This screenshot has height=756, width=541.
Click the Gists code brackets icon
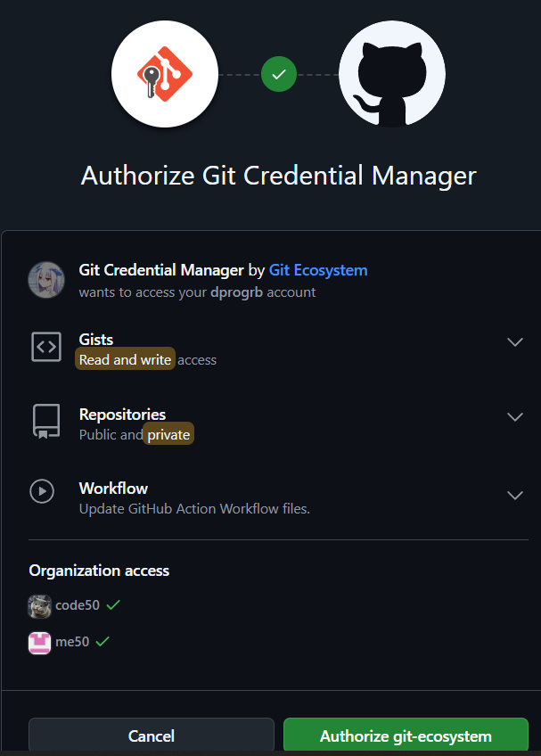(46, 347)
